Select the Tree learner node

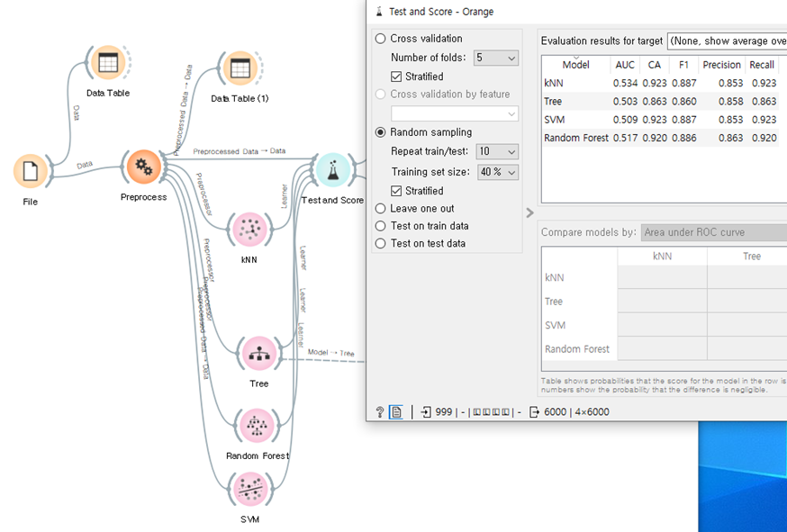tap(259, 354)
